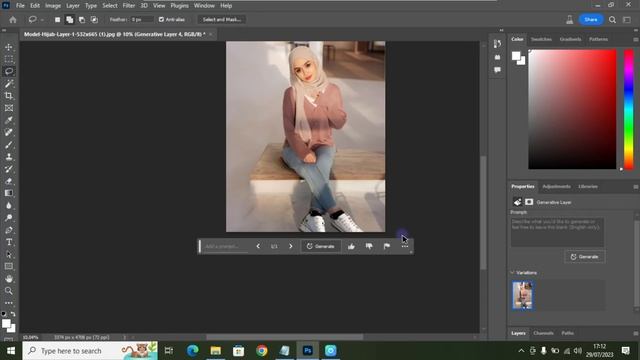Open the Filter menu
640x360 pixels.
click(129, 6)
